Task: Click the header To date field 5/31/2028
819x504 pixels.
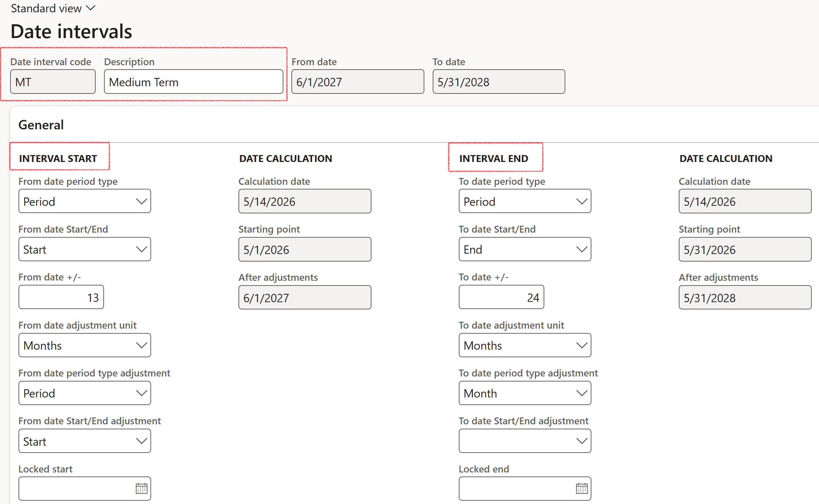Action: click(499, 82)
